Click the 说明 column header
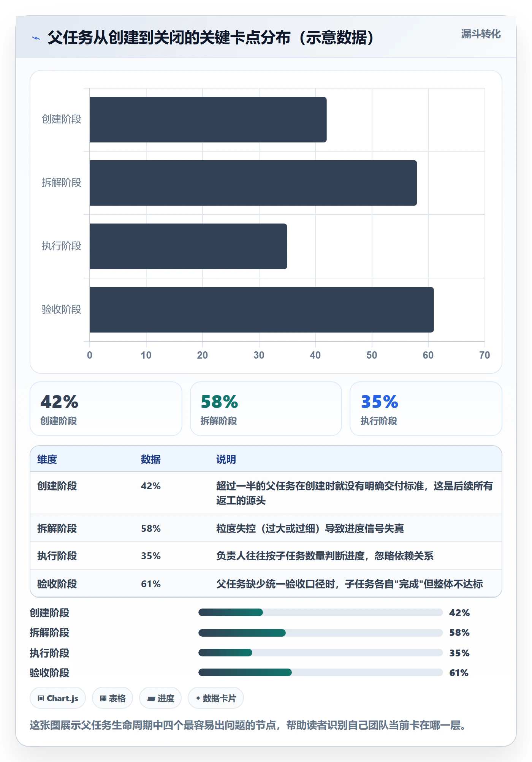This screenshot has height=762, width=532. (x=226, y=459)
